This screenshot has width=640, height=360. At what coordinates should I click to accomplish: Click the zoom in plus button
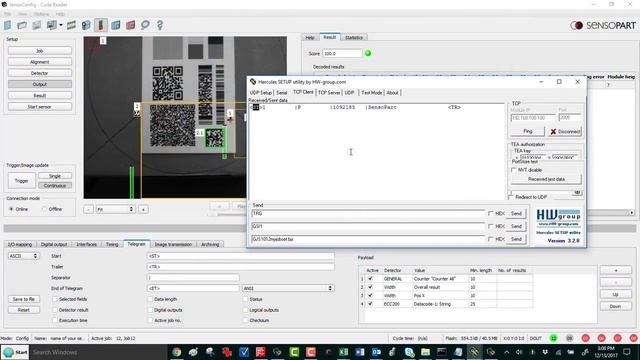click(143, 209)
